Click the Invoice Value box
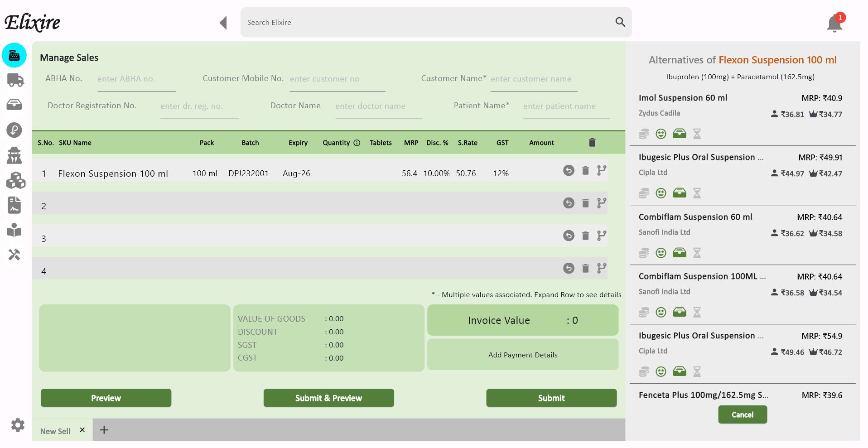868x448 pixels. click(523, 320)
